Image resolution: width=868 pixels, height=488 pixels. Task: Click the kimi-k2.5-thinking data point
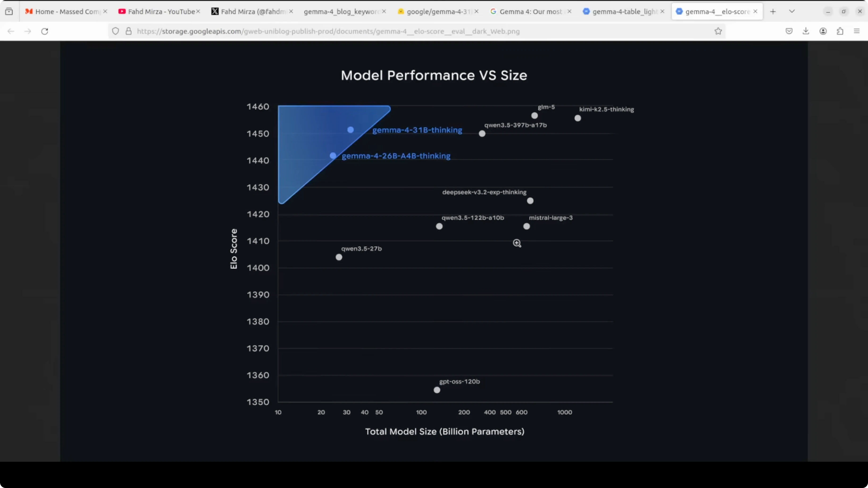578,118
